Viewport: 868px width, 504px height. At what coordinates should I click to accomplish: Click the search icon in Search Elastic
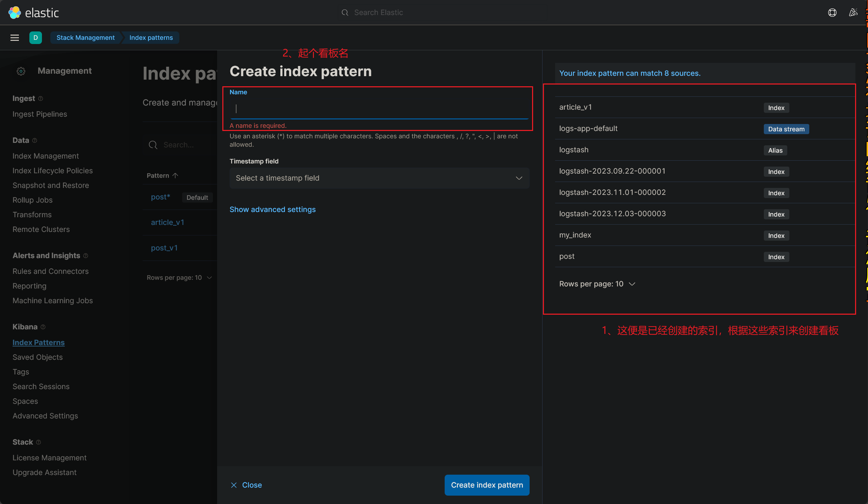tap(345, 13)
